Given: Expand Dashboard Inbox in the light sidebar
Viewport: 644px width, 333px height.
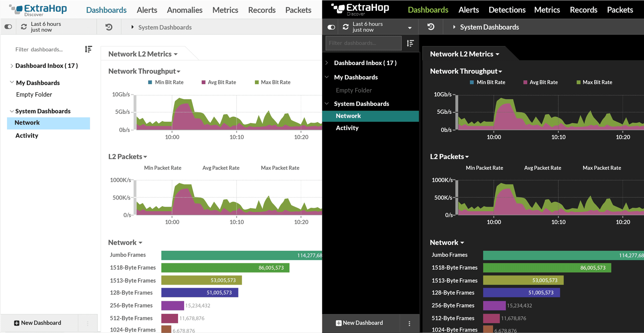Looking at the screenshot, I should pos(12,66).
